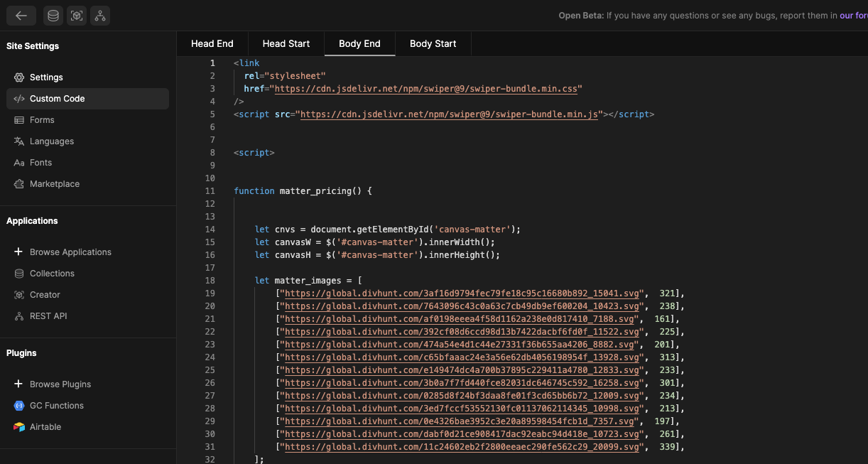Select Custom Code menu item
The width and height of the screenshot is (868, 464).
(x=87, y=99)
